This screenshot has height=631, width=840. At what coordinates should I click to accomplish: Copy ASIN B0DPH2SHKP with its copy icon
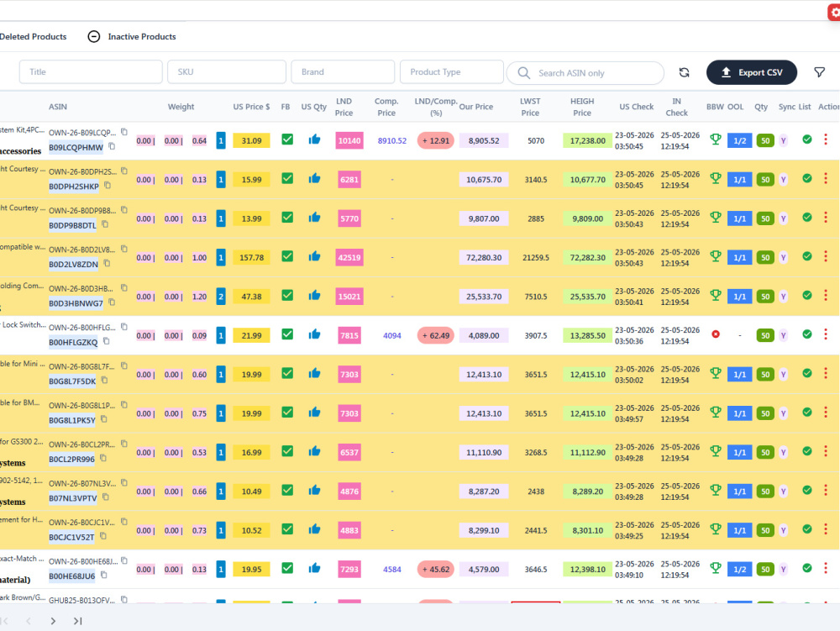coord(108,186)
